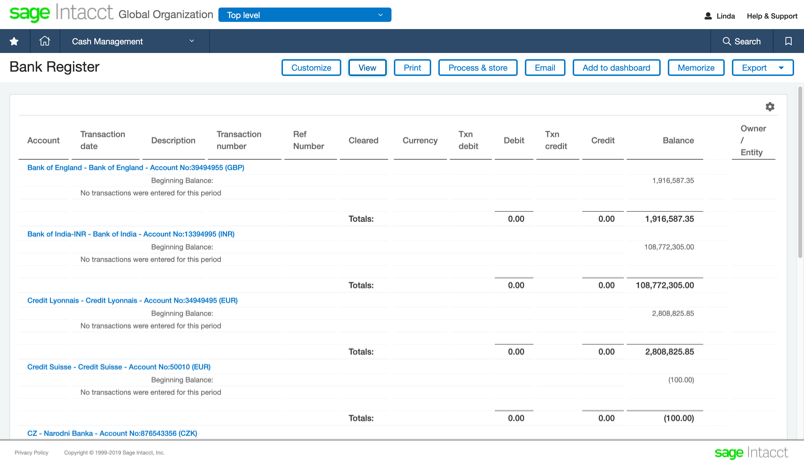The image size is (804, 465).
Task: Open Help & Support menu
Action: coord(772,16)
